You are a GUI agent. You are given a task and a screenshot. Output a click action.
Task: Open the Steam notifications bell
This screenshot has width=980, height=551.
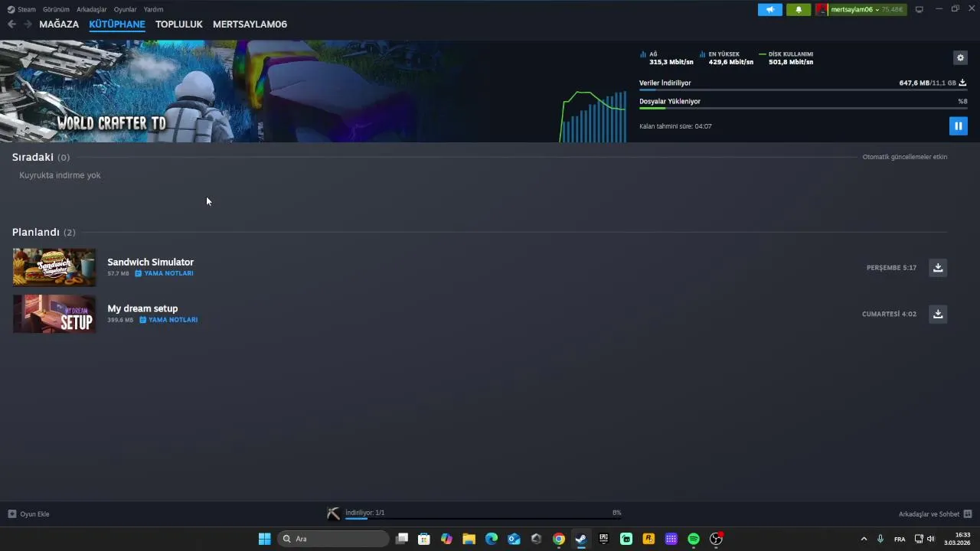[799, 9]
